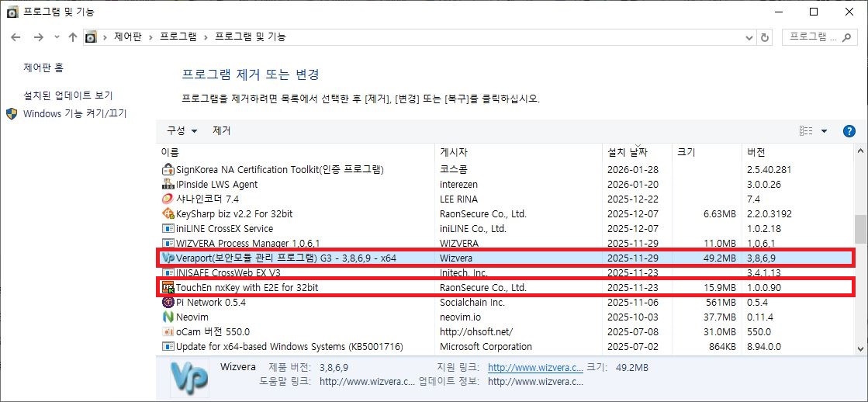
Task: Click the Pi Network 0.5.4 icon
Action: pyautogui.click(x=168, y=303)
